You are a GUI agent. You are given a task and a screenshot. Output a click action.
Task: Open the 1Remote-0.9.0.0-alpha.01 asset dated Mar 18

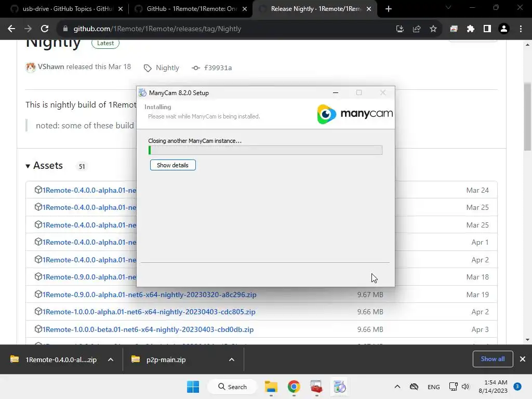(x=89, y=277)
